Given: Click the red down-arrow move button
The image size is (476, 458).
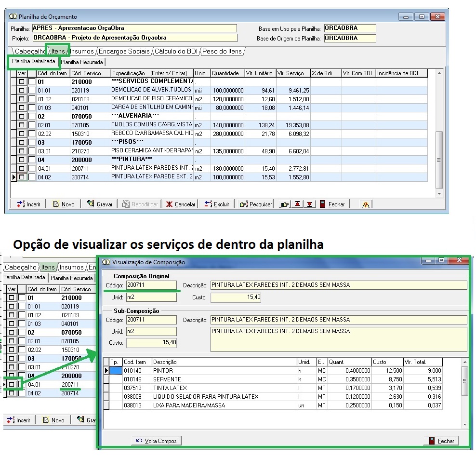Looking at the screenshot, I should (x=309, y=204).
